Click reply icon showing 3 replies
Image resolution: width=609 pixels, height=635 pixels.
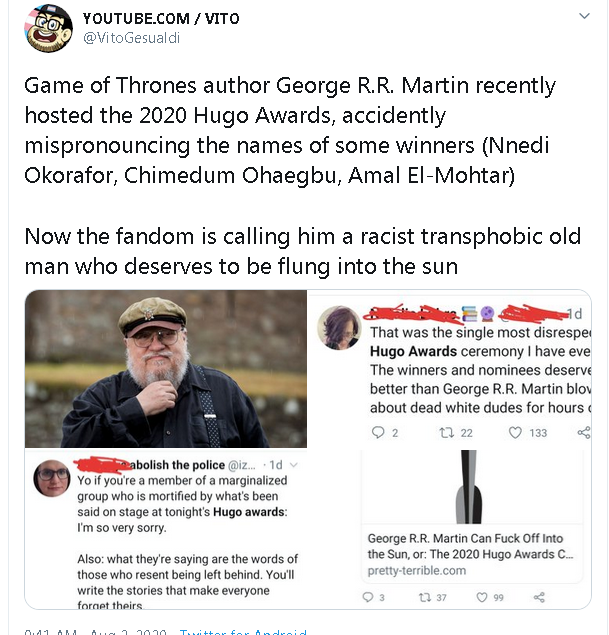372,597
